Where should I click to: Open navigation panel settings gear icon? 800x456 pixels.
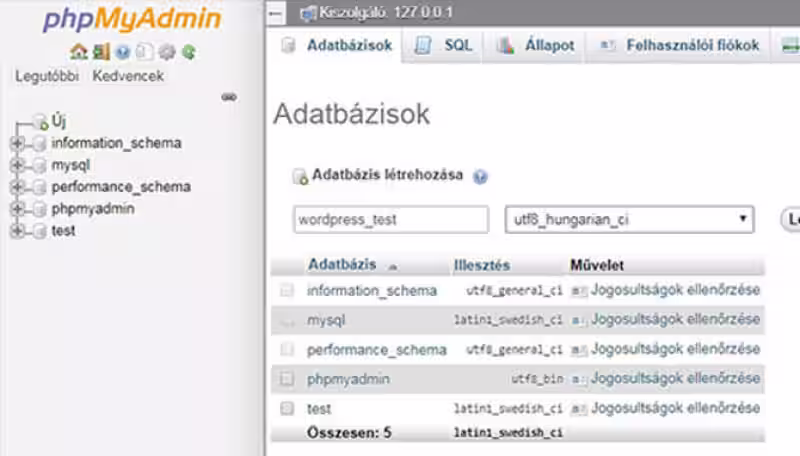coord(167,52)
